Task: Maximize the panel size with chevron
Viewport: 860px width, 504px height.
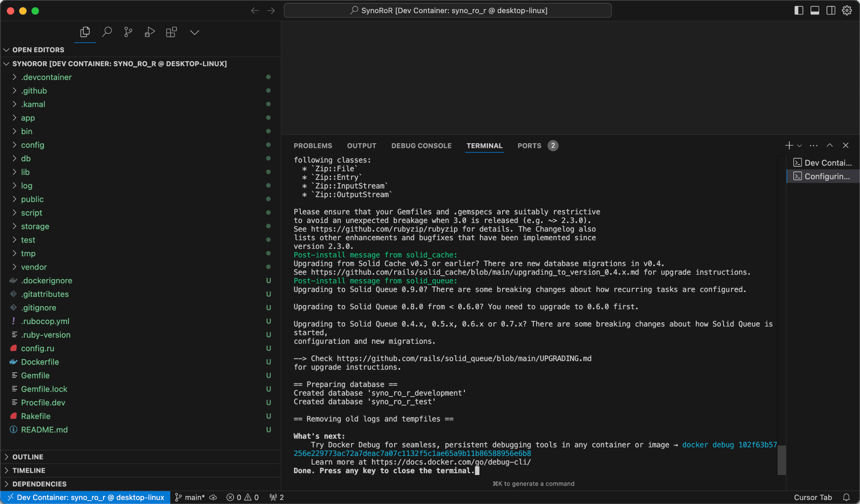Action: [x=830, y=145]
